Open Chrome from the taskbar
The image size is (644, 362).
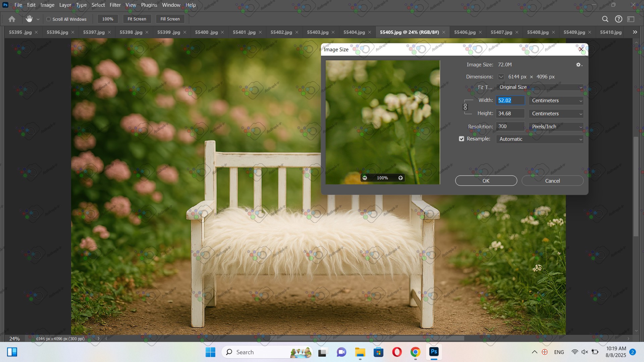(415, 352)
